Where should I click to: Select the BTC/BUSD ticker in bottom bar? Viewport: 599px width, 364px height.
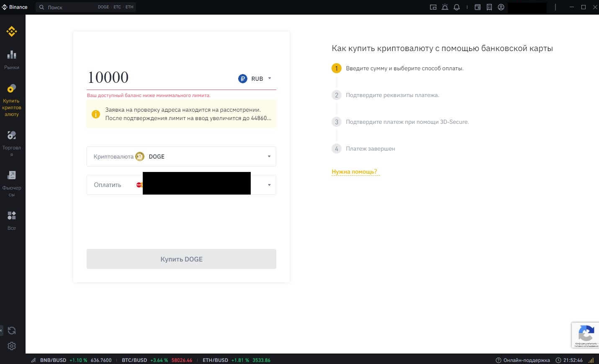[157, 360]
